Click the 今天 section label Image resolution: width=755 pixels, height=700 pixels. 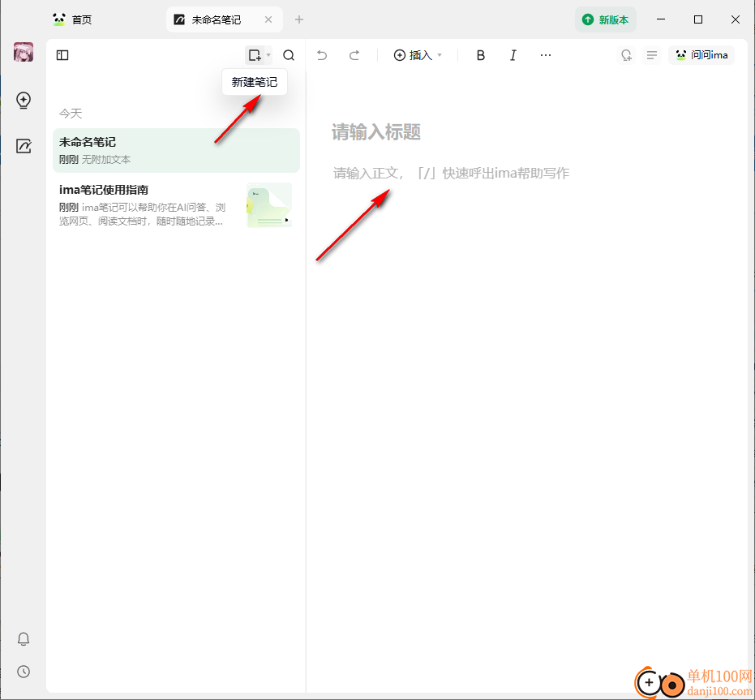coord(71,114)
